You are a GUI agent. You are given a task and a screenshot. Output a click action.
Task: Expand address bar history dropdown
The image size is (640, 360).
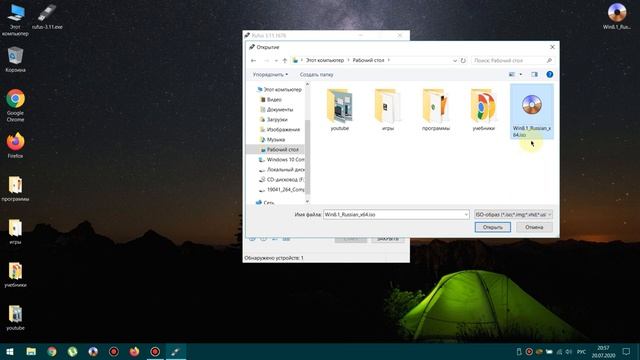click(x=455, y=60)
